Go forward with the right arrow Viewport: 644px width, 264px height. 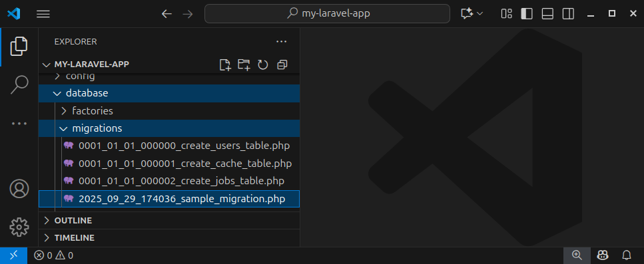(x=188, y=14)
